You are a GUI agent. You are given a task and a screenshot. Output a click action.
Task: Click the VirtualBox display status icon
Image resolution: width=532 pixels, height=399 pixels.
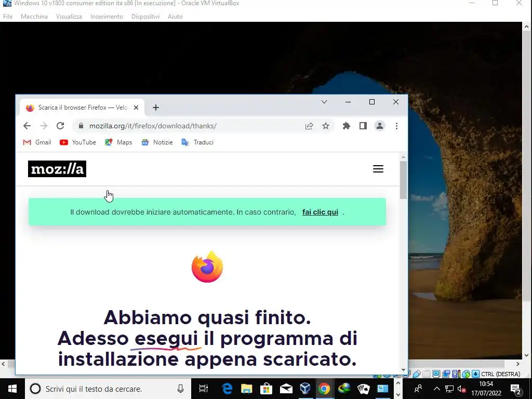(436, 374)
